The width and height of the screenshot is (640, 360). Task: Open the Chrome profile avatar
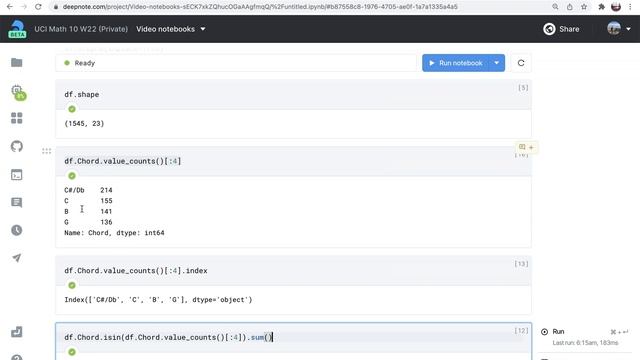(x=616, y=7)
